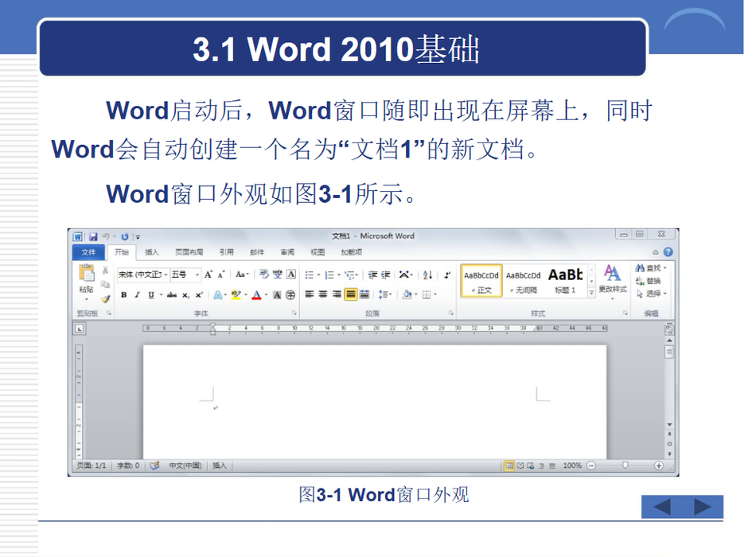Click the zoom slider in status bar
This screenshot has width=756, height=557.
point(625,465)
